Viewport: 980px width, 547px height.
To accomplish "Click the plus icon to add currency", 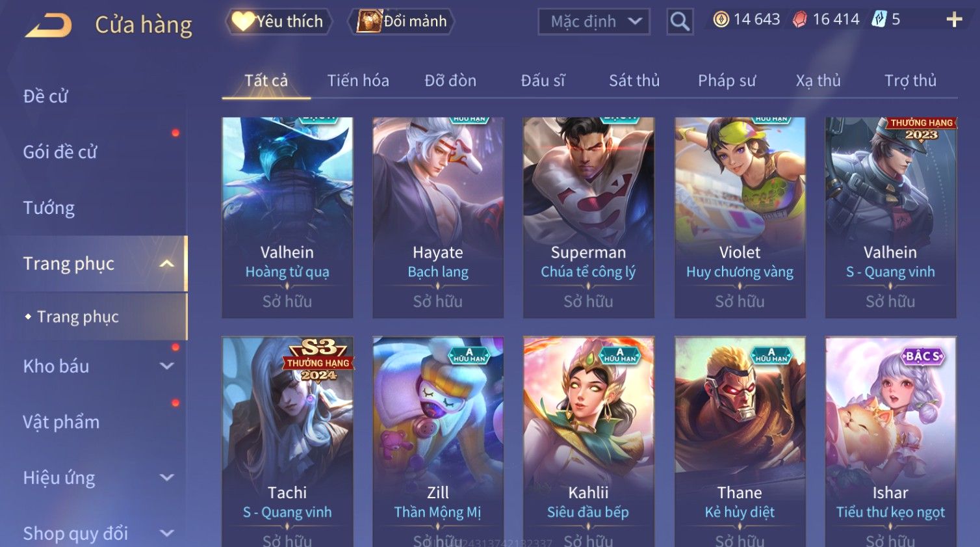I will 954,20.
